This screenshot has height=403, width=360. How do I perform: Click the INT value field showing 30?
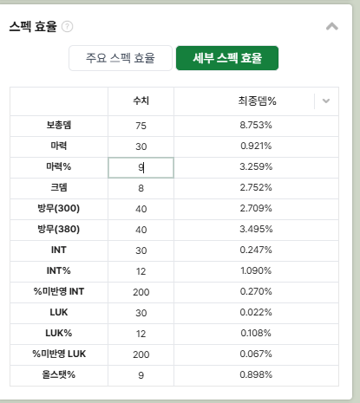click(141, 250)
